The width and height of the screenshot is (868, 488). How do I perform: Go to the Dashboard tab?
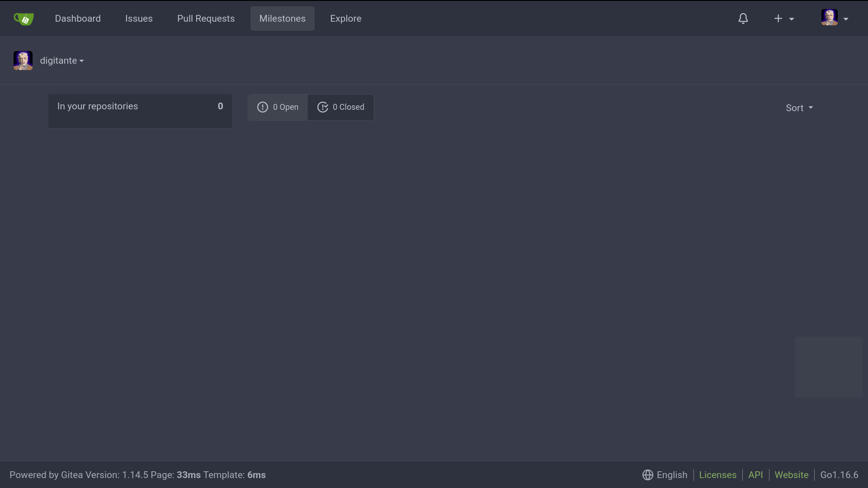click(x=78, y=19)
